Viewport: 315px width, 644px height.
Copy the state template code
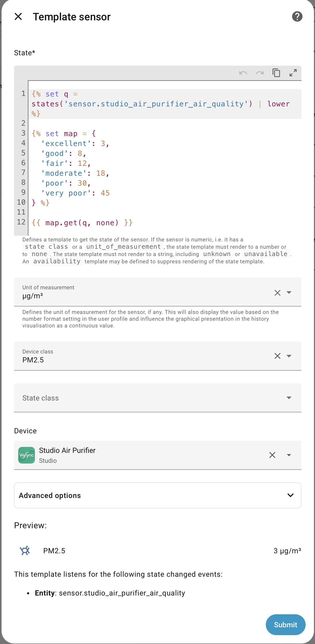coord(276,73)
